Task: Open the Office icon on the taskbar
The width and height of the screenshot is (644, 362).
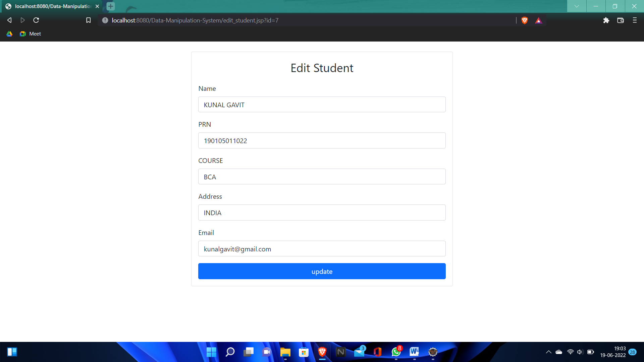Action: 377,352
